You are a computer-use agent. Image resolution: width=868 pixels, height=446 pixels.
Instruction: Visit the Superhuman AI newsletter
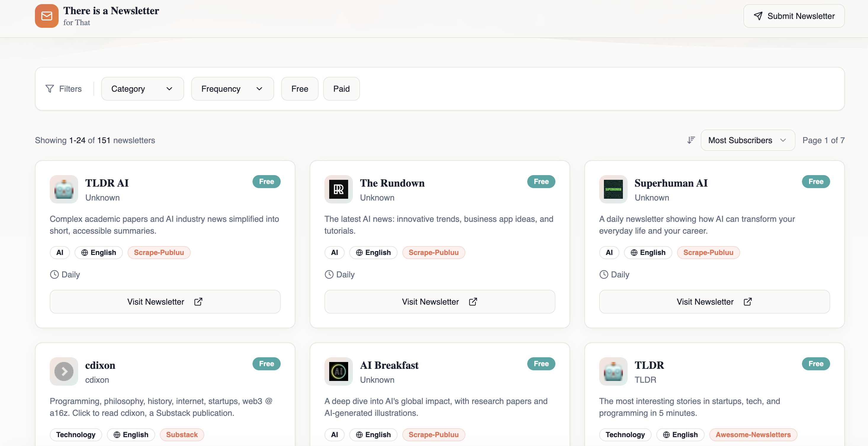(x=714, y=301)
